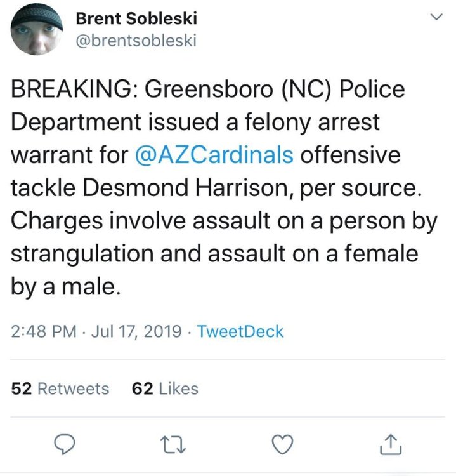Open the @brentsobleski handle

pyautogui.click(x=136, y=41)
